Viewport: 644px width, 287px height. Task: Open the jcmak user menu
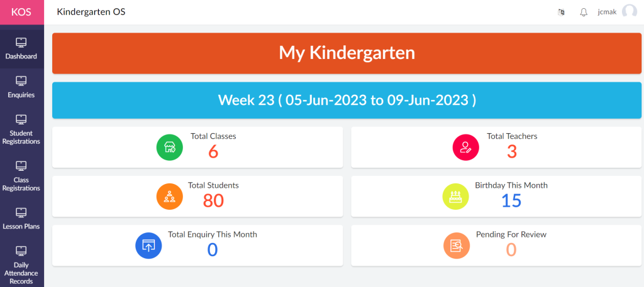tap(606, 12)
